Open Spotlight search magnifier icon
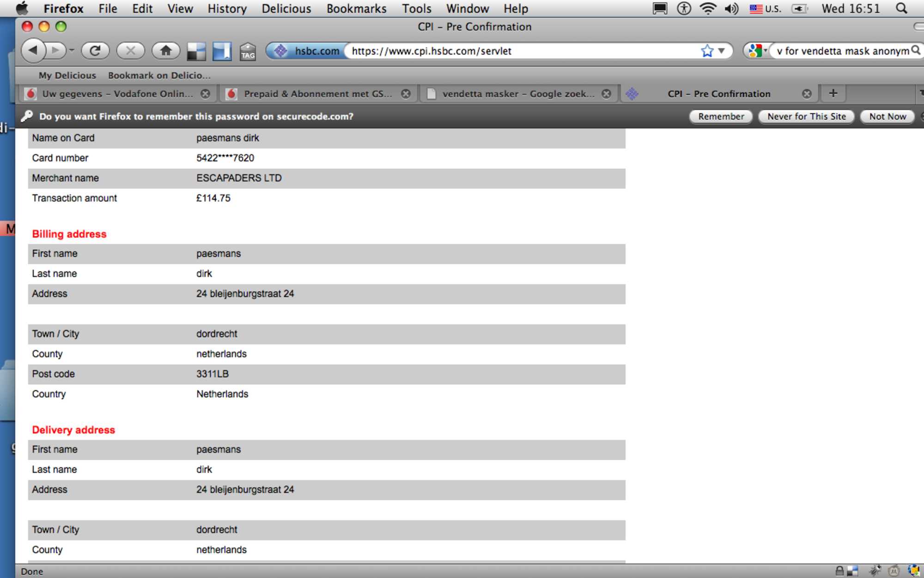924x578 pixels. (x=901, y=8)
